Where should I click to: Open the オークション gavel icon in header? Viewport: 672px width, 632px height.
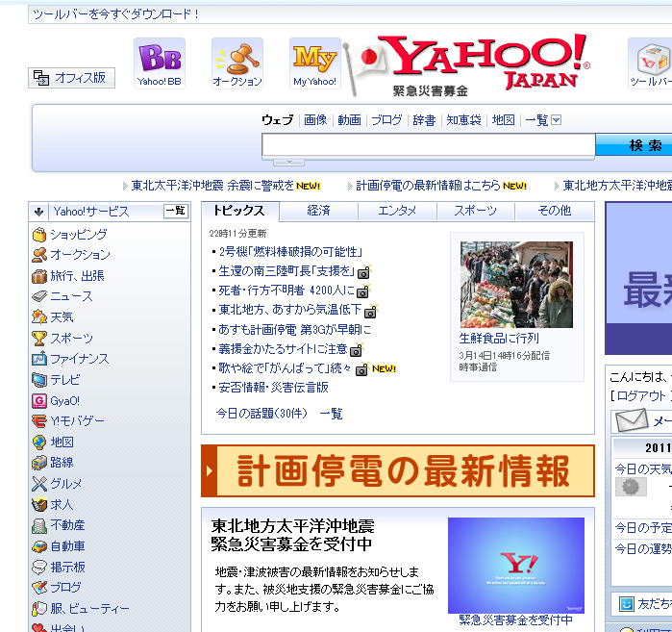[237, 63]
